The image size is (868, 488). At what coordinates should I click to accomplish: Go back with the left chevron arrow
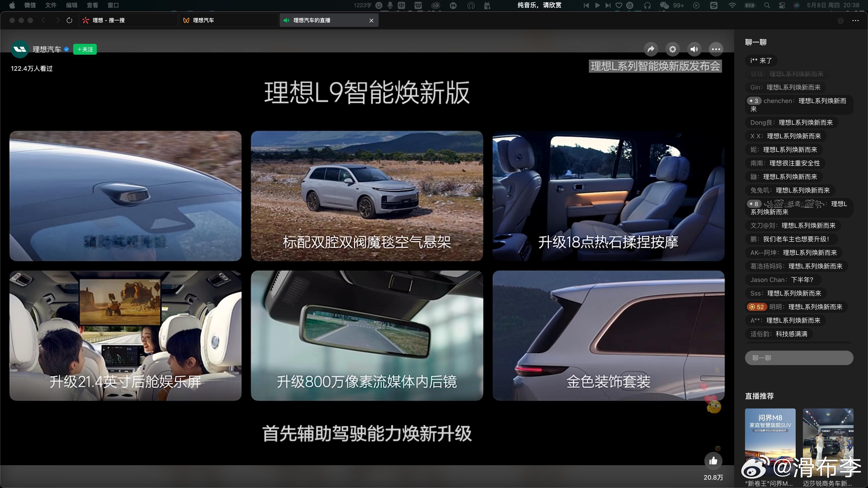[43, 20]
